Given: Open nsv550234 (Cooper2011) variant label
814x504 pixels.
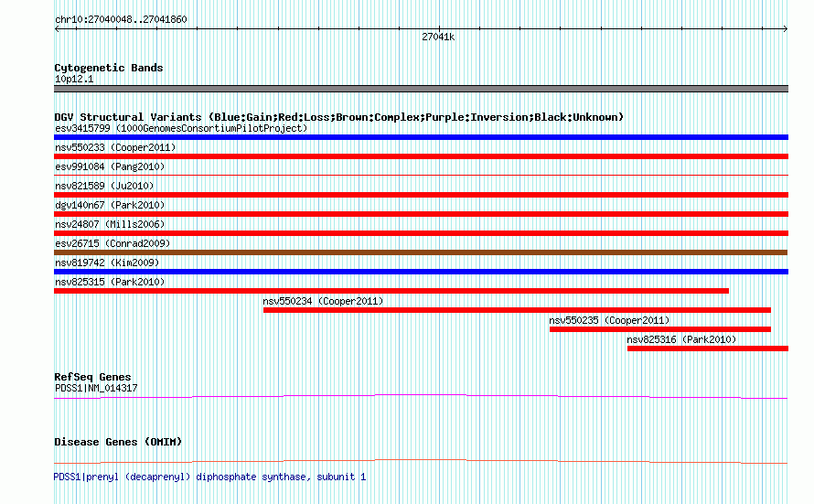Looking at the screenshot, I should click(323, 301).
